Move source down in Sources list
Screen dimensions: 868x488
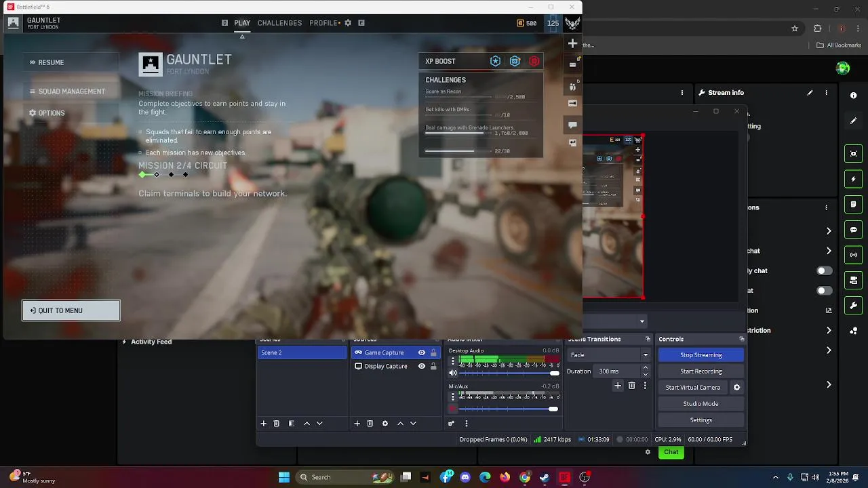click(413, 424)
